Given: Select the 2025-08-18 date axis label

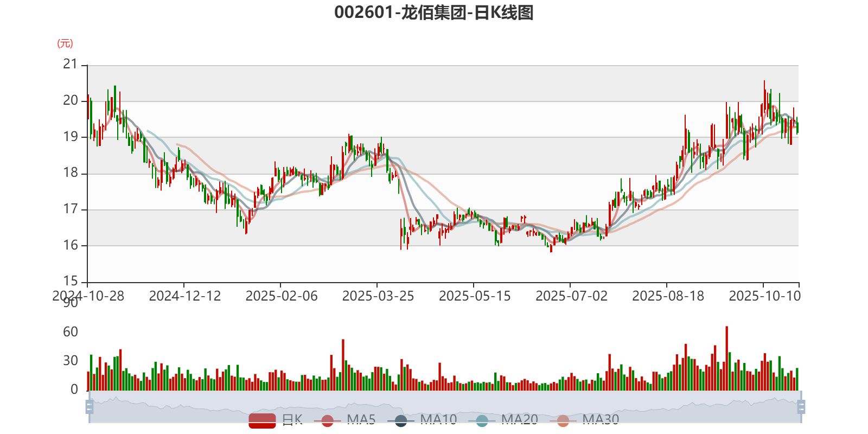Looking at the screenshot, I should pos(668,296).
